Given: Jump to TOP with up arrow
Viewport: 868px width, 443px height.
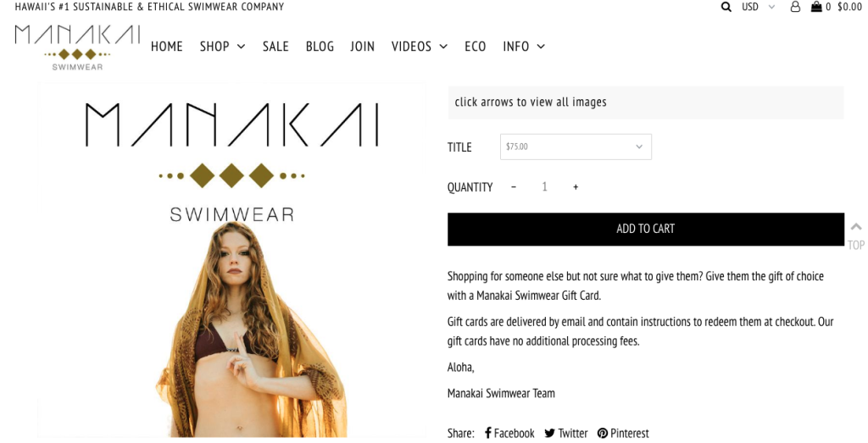Looking at the screenshot, I should pyautogui.click(x=856, y=235).
